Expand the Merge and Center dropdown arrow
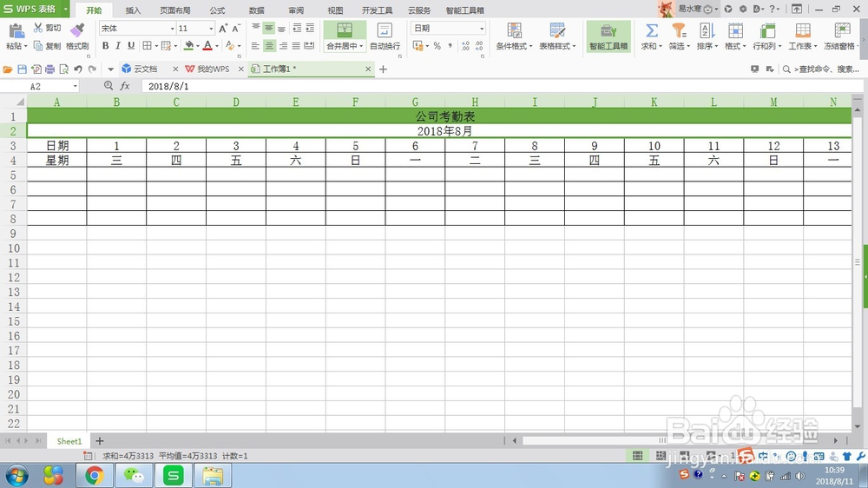 pos(361,46)
